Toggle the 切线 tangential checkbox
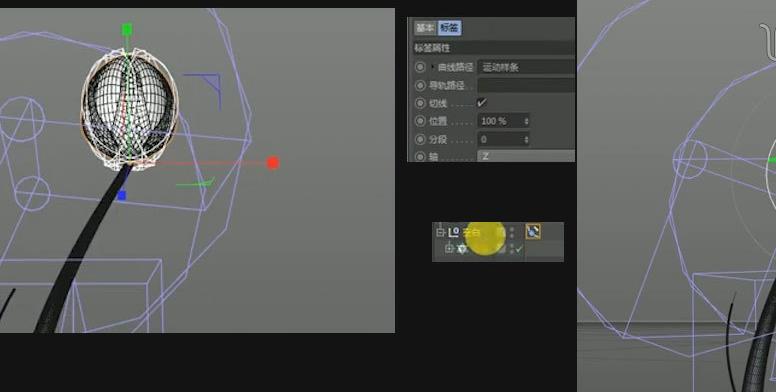This screenshot has height=392, width=776. point(482,103)
